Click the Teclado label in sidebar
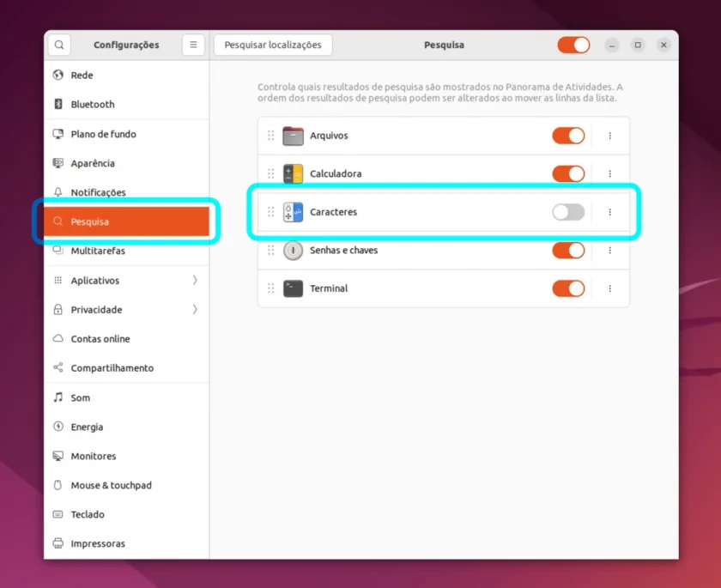Viewport: 721px width, 588px height. click(88, 514)
